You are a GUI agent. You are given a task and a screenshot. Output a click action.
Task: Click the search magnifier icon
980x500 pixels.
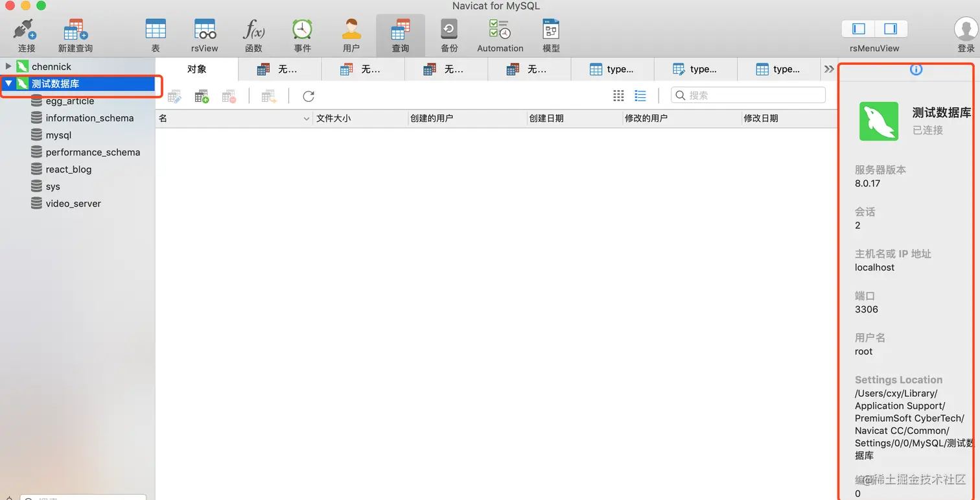[x=681, y=95]
